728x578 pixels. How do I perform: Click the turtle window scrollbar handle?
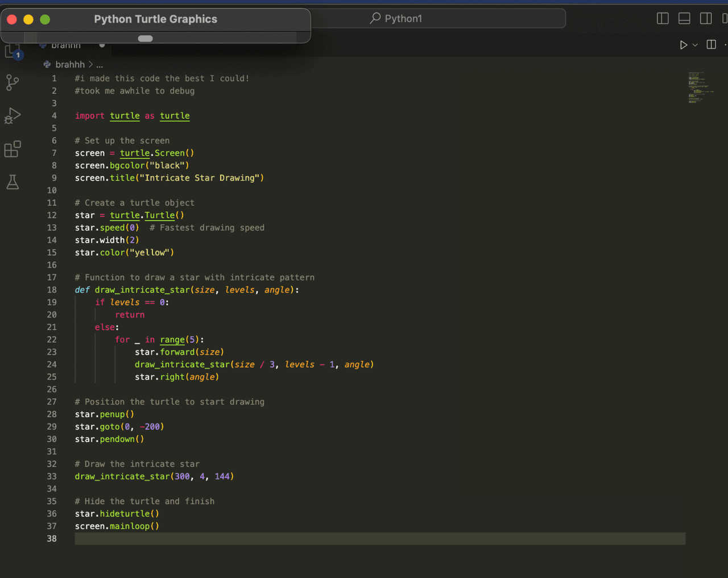[146, 39]
